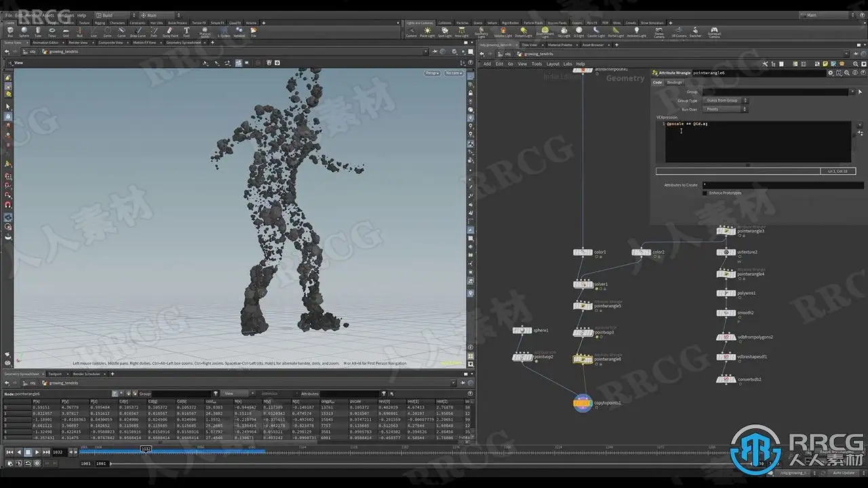Open the Windows menu
The height and width of the screenshot is (488, 868).
[x=65, y=15]
